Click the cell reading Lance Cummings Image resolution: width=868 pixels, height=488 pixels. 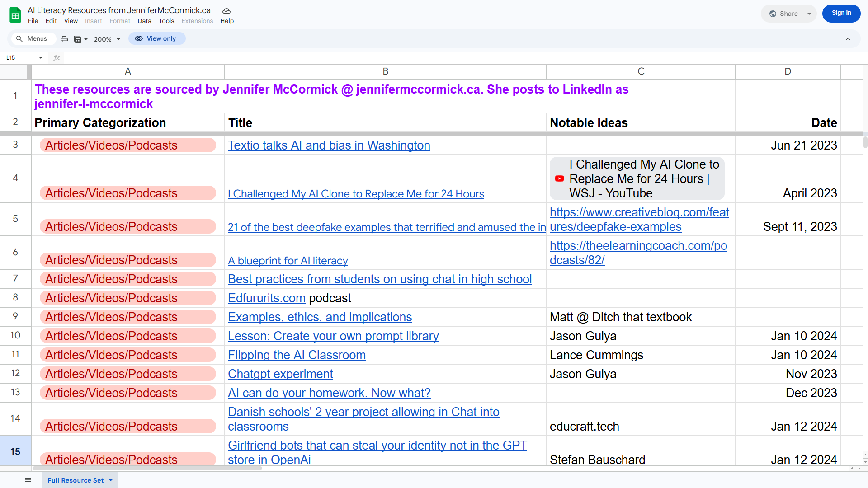(x=641, y=355)
